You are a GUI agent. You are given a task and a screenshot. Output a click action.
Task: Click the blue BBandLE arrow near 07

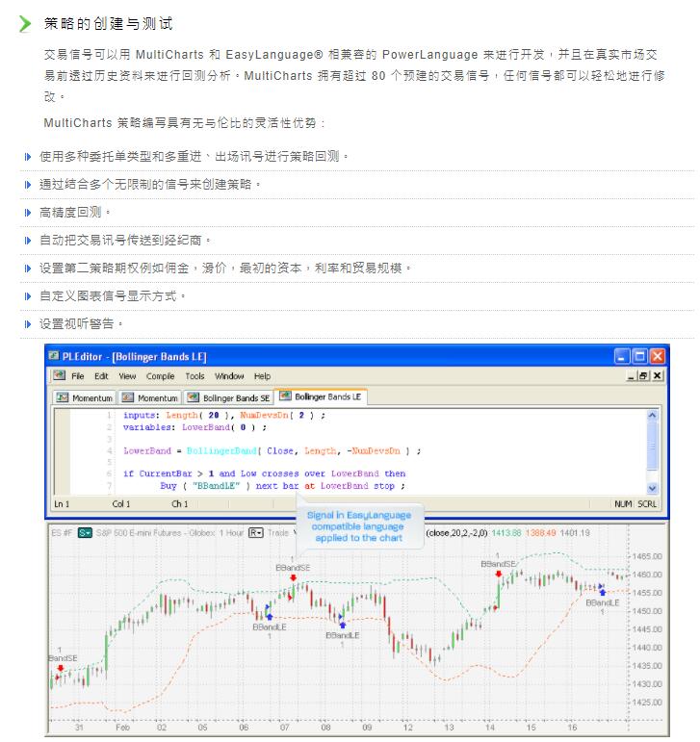(270, 617)
